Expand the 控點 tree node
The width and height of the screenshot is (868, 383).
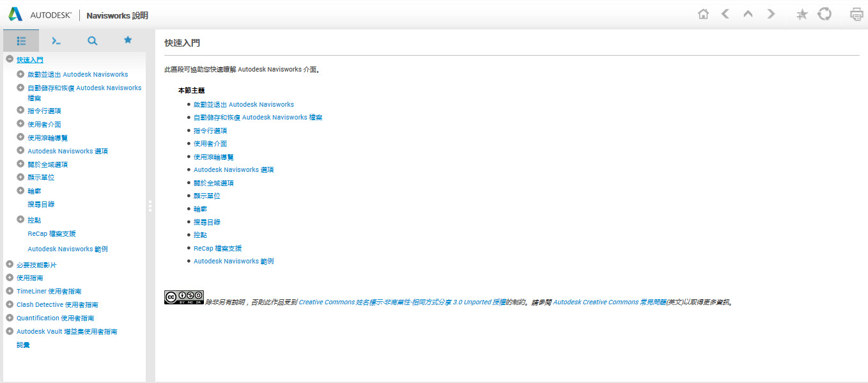coord(20,219)
